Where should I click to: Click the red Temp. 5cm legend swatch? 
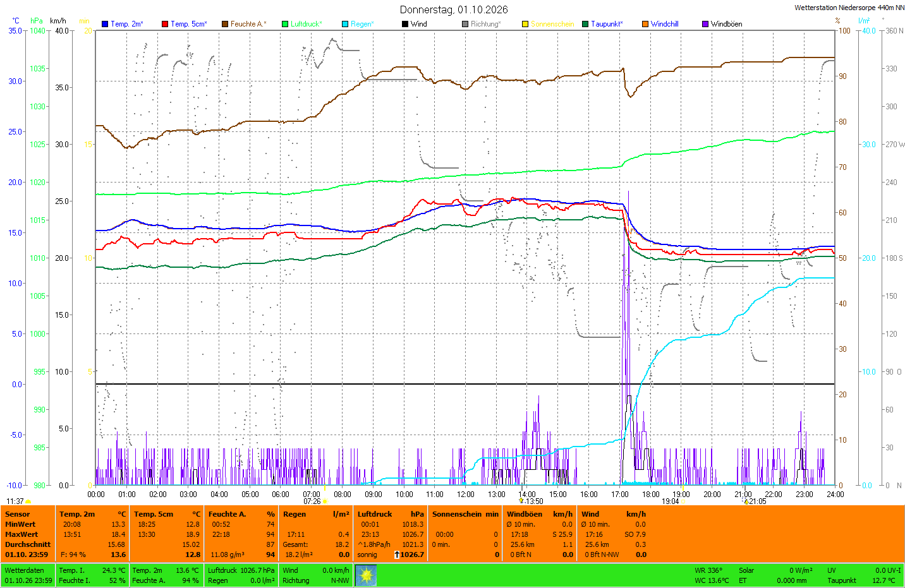pyautogui.click(x=165, y=24)
